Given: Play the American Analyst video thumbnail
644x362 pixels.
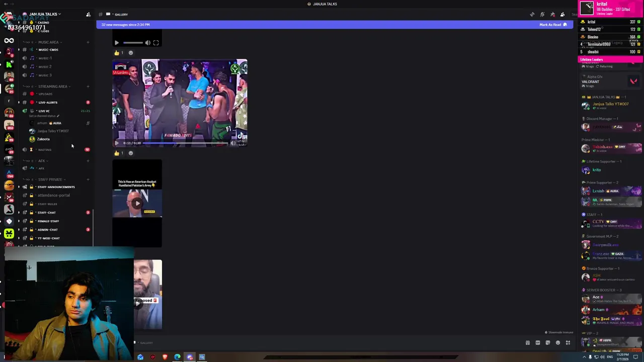Looking at the screenshot, I should point(137,203).
